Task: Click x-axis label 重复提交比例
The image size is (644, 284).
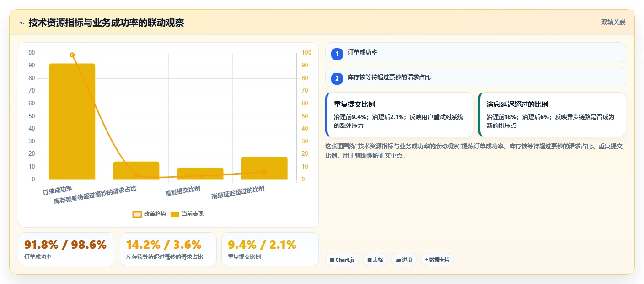Action: 182,191
